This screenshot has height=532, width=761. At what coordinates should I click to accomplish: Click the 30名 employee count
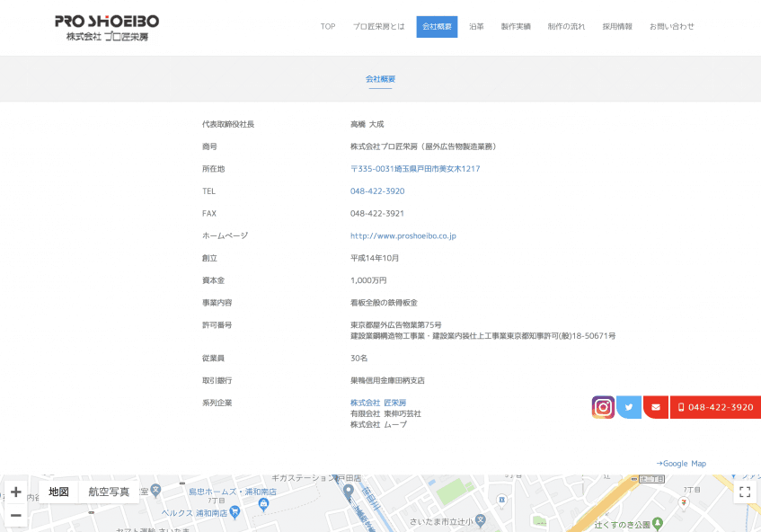coord(358,359)
